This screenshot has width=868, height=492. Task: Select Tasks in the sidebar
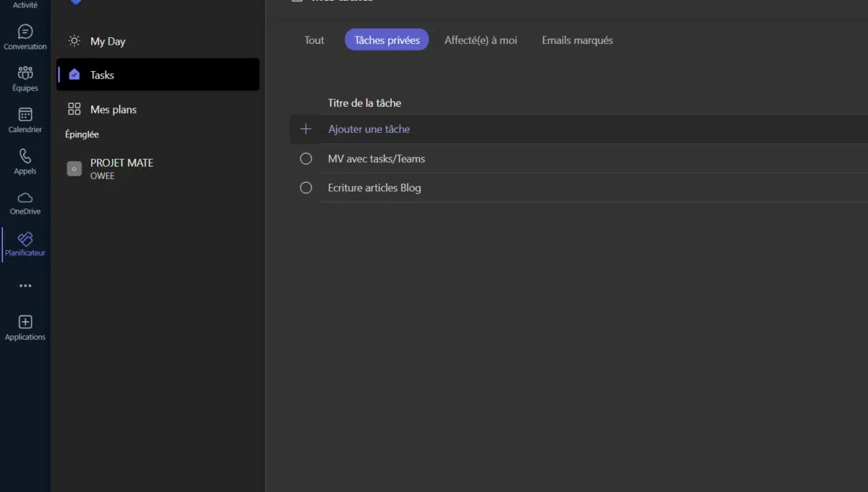[102, 75]
